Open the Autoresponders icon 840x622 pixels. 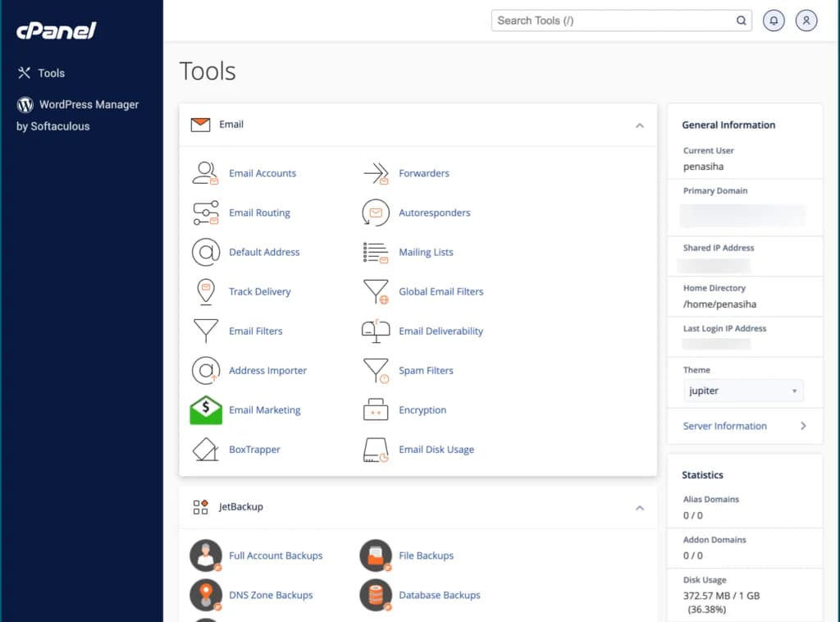click(375, 213)
